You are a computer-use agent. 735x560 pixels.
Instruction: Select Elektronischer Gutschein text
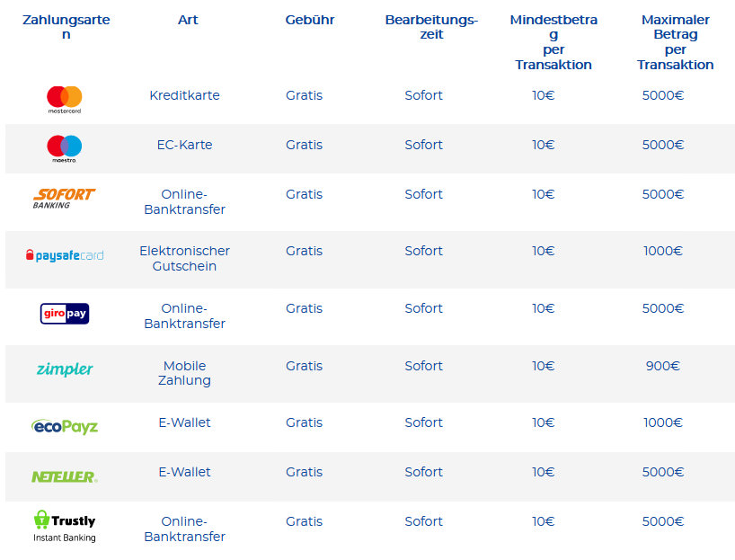[185, 258]
